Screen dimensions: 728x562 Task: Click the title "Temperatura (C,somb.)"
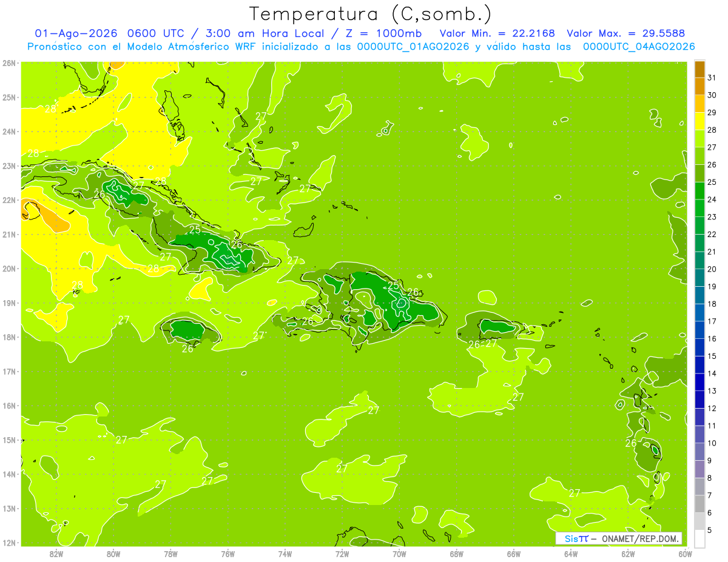tap(371, 13)
